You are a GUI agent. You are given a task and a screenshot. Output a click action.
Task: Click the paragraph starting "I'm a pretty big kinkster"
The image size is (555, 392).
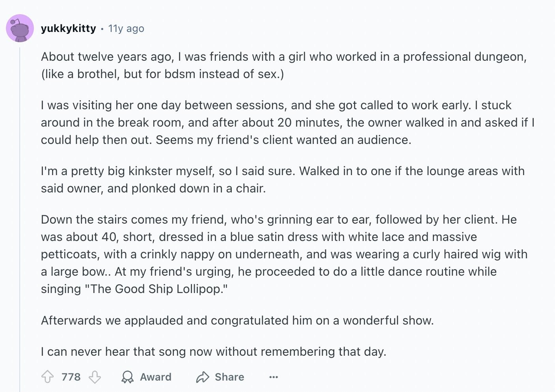(x=283, y=179)
